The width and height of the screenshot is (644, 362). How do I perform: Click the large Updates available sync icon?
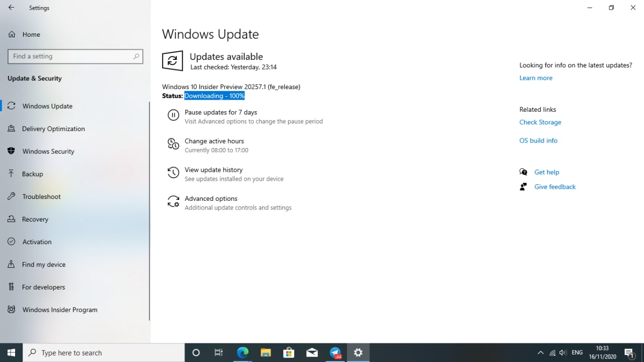172,61
